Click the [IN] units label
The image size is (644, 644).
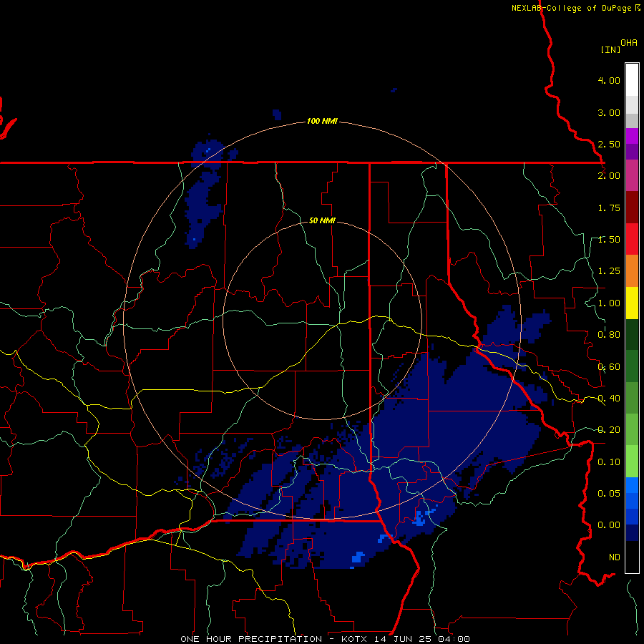pyautogui.click(x=610, y=49)
